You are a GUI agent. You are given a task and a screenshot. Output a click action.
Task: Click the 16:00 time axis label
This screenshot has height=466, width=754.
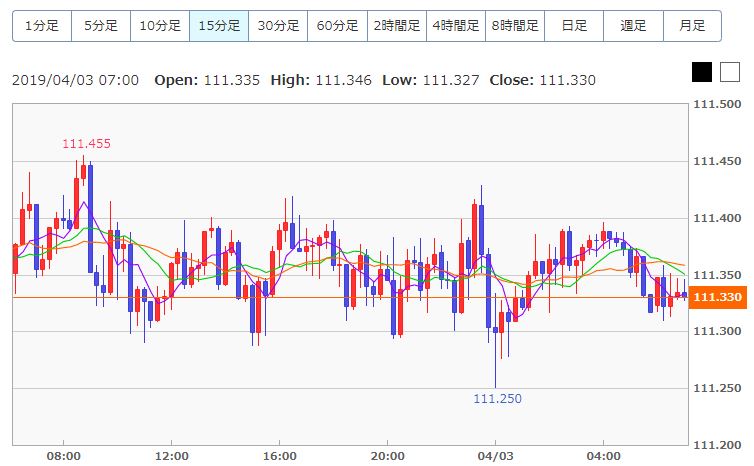click(279, 456)
